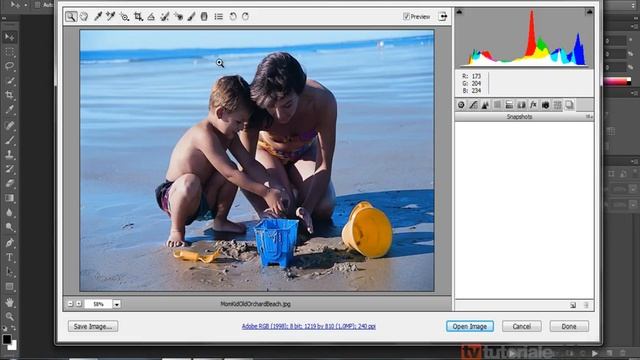This screenshot has height=360, width=640.
Task: Click the beach photo preview image
Action: pos(257,160)
